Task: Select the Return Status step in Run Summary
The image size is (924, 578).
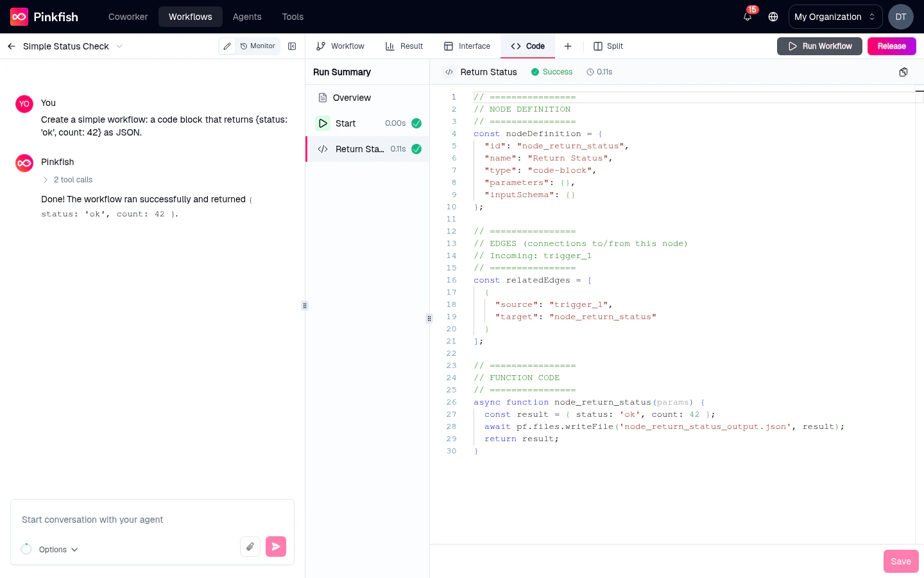Action: tap(359, 149)
